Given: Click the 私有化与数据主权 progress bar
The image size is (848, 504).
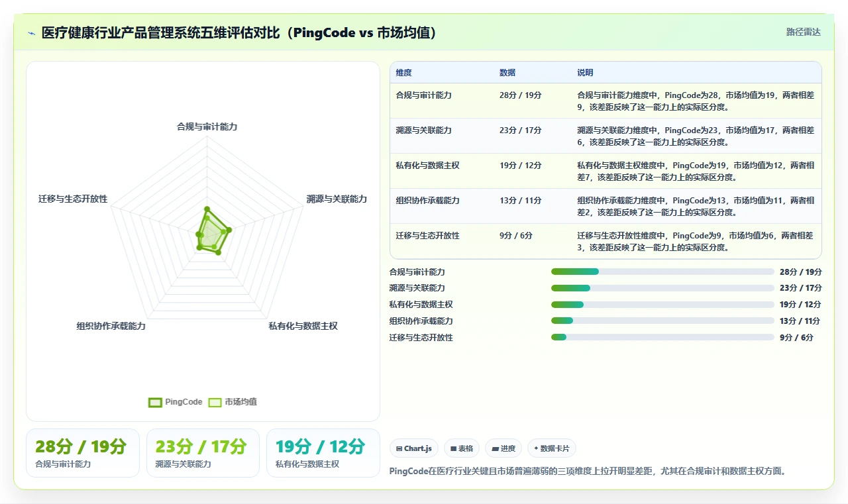Looking at the screenshot, I should (662, 305).
